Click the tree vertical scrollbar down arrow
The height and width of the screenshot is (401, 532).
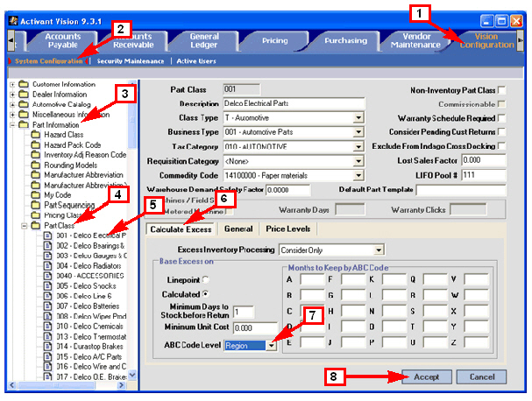click(132, 375)
